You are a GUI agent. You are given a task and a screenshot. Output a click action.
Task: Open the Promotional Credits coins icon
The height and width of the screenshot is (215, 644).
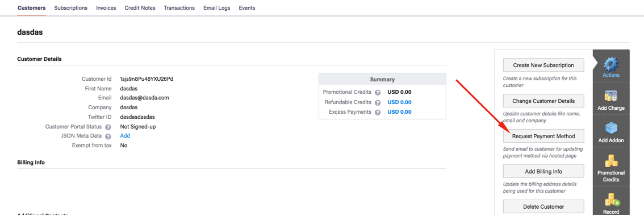pos(611,161)
